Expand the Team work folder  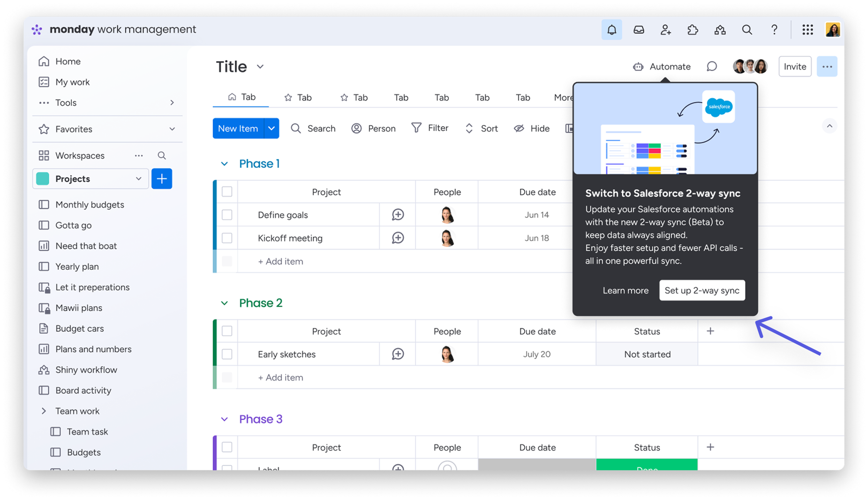44,411
